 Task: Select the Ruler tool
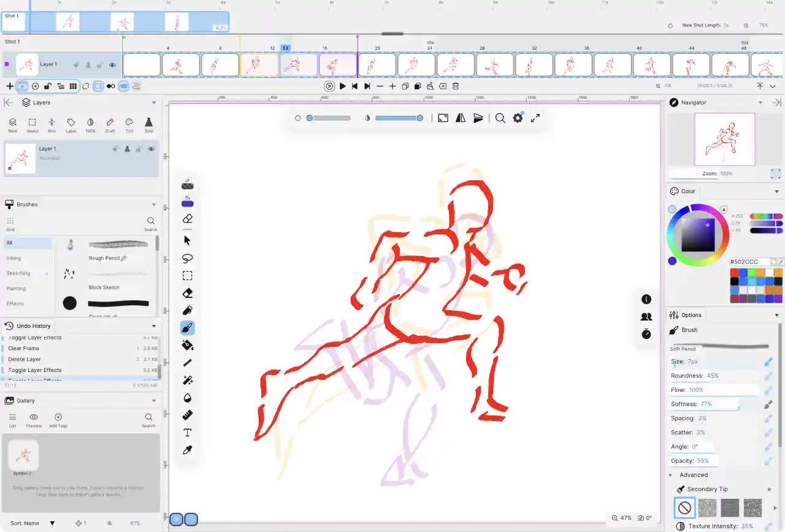(188, 415)
